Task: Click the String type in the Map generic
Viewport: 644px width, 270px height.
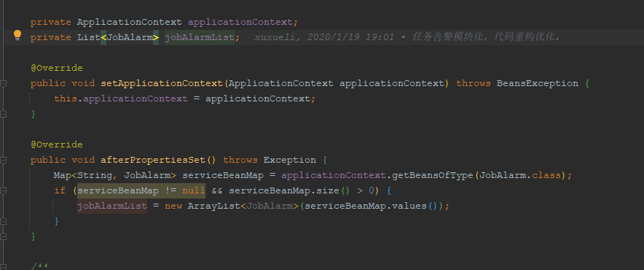Action: pyautogui.click(x=95, y=176)
